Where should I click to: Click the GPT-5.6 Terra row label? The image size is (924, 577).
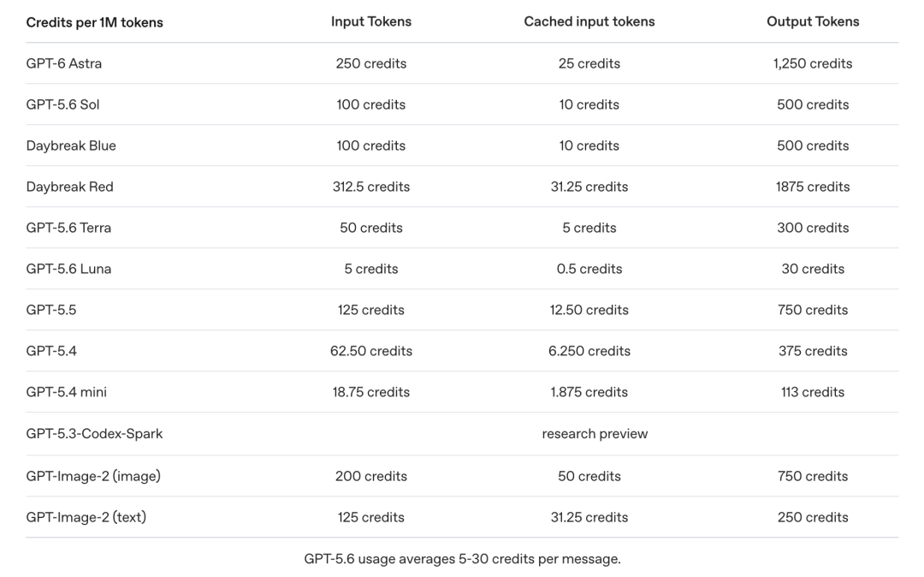coord(68,228)
